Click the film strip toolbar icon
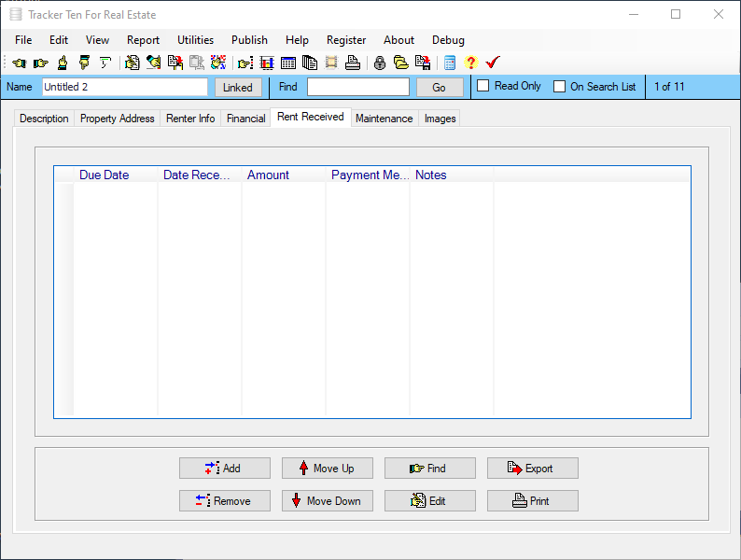The width and height of the screenshot is (741, 560). pyautogui.click(x=331, y=63)
